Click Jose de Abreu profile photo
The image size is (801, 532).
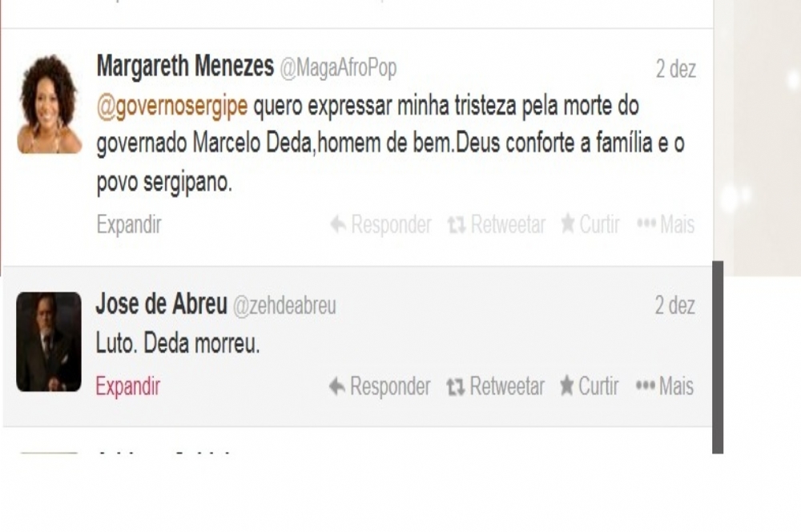(49, 342)
